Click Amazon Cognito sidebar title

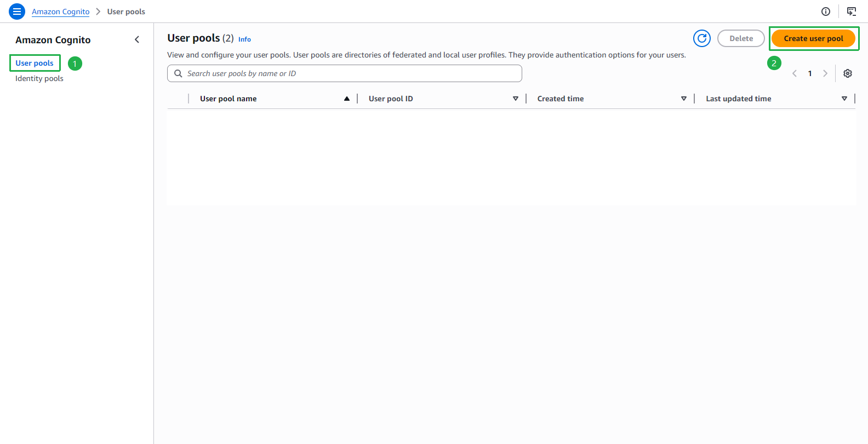[53, 40]
